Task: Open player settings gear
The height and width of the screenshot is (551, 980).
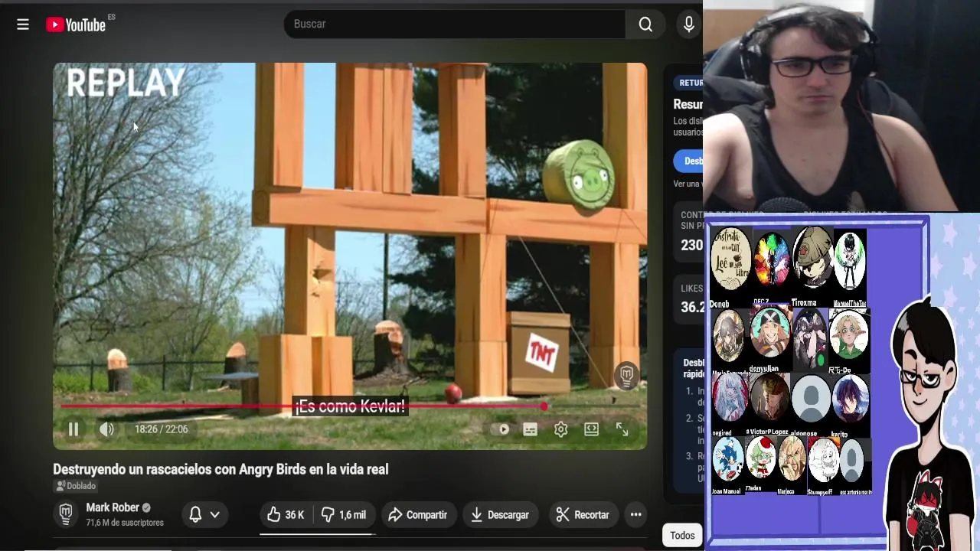Action: (560, 429)
